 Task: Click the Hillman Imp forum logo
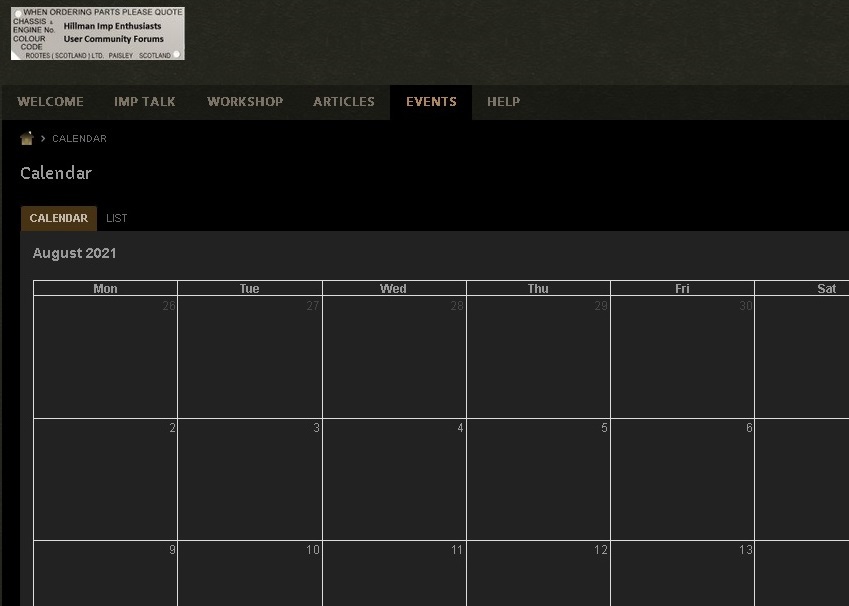(x=98, y=33)
